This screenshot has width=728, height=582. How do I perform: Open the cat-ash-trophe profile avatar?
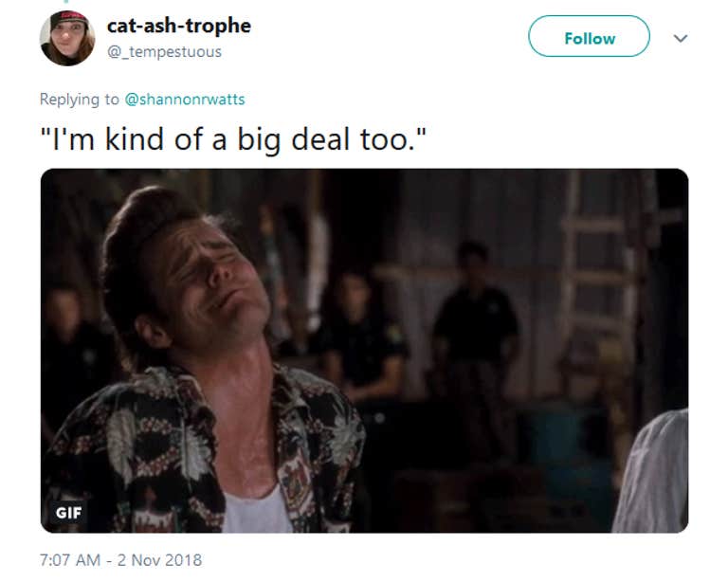click(x=67, y=38)
